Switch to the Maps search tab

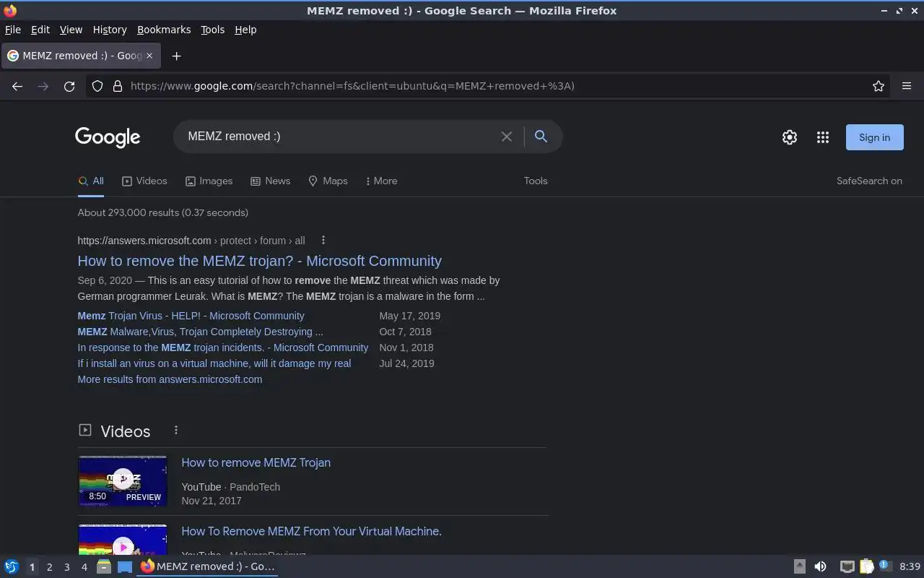(328, 181)
